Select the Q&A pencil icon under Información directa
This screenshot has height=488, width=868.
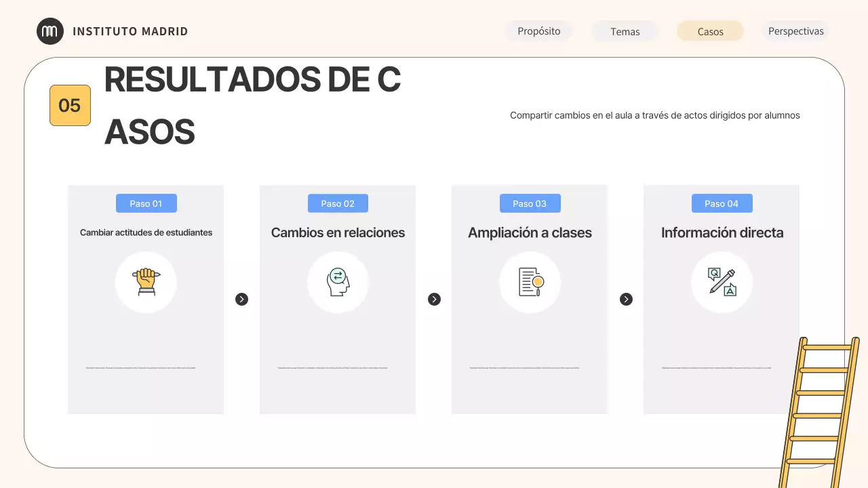tap(722, 282)
